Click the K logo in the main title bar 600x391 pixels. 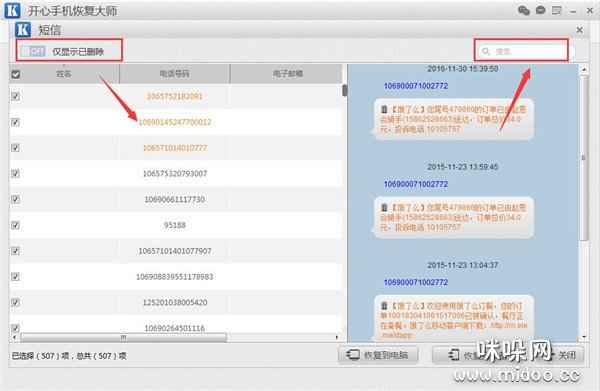pyautogui.click(x=12, y=10)
